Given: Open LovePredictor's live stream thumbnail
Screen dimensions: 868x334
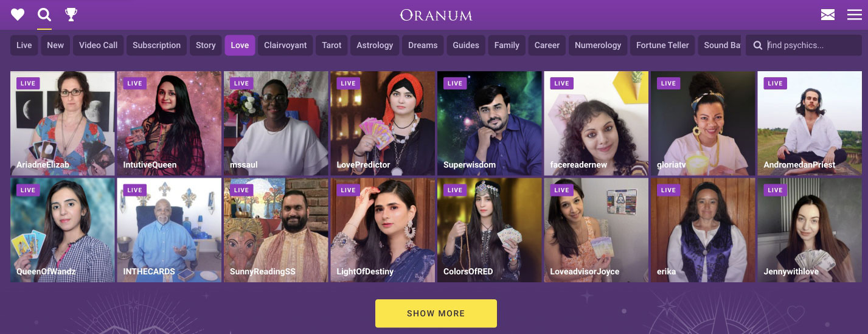Looking at the screenshot, I should pyautogui.click(x=383, y=123).
